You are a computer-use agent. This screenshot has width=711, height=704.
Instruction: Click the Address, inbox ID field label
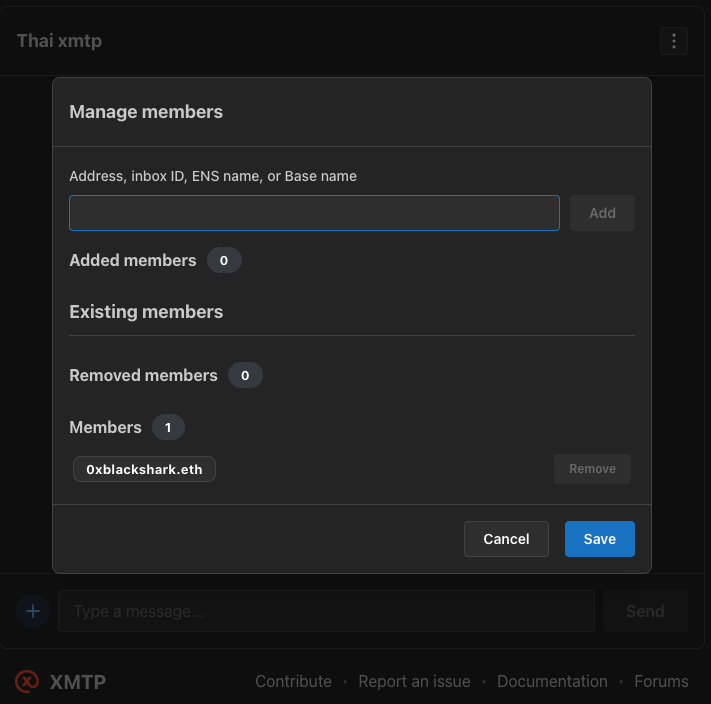click(x=213, y=176)
